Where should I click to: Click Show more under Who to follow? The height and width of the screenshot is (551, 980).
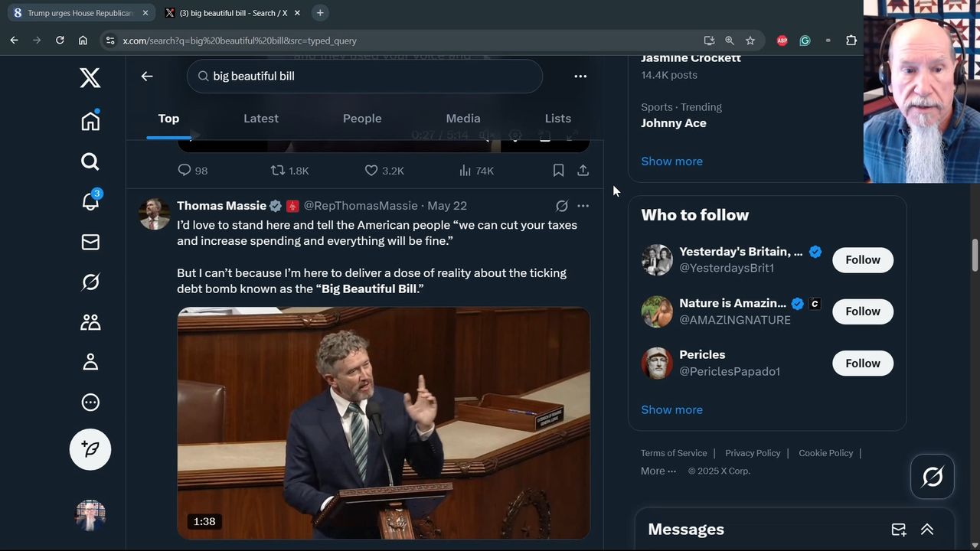pos(671,409)
